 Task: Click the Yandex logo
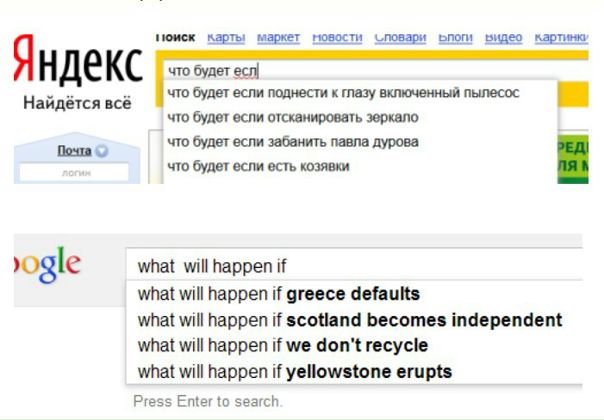[78, 67]
